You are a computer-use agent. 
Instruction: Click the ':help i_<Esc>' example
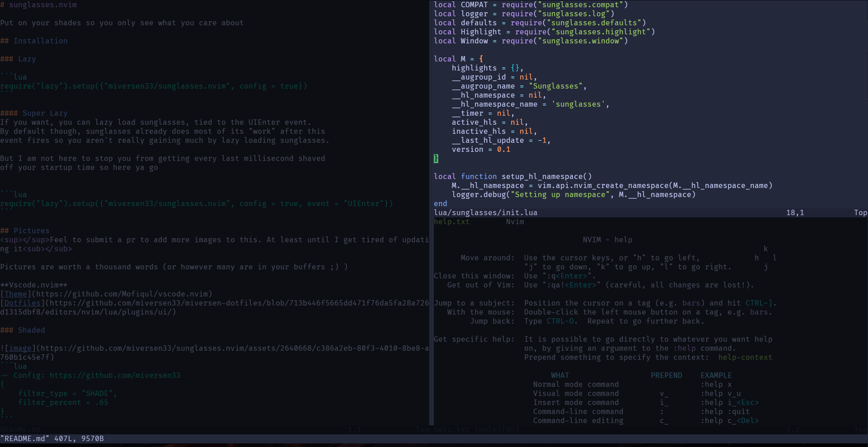point(730,402)
